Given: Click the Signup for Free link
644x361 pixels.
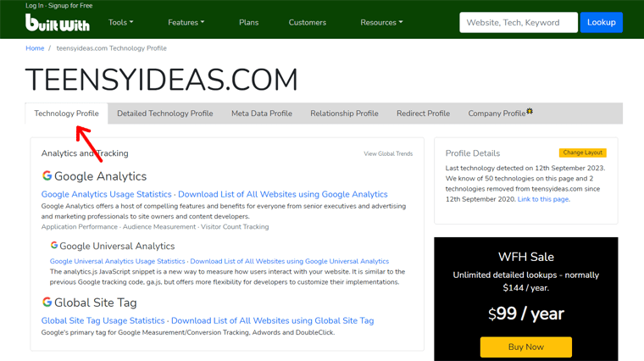Looking at the screenshot, I should 70,5.
